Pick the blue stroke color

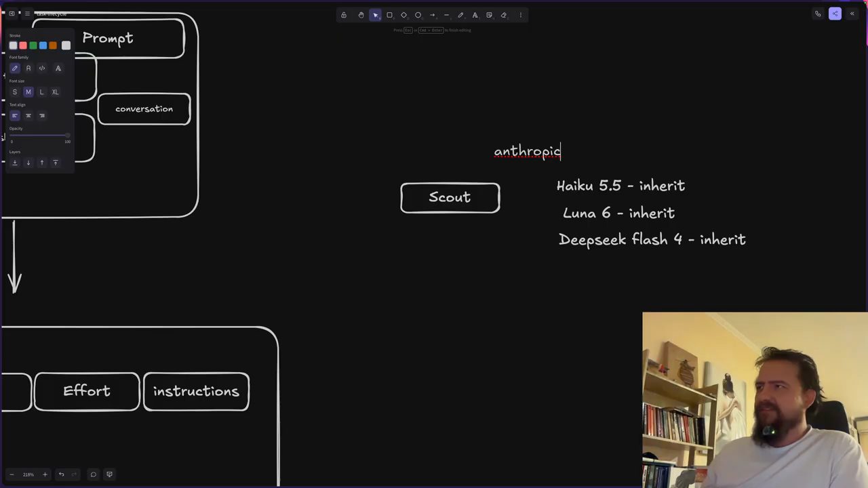(43, 45)
